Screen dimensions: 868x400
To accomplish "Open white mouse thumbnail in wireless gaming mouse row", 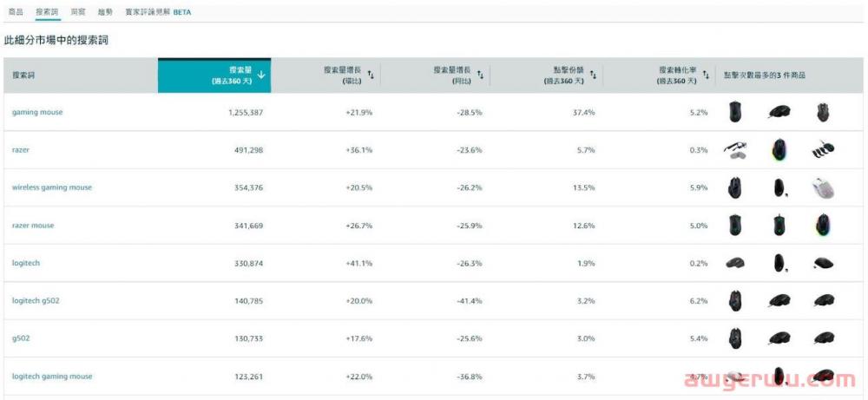I will click(x=823, y=188).
